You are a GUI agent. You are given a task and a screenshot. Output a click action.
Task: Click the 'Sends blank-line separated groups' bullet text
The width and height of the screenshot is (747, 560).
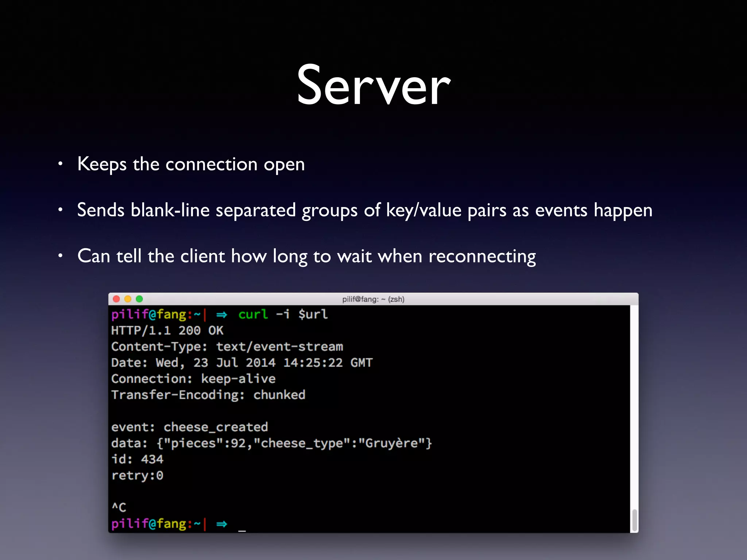pyautogui.click(x=364, y=210)
